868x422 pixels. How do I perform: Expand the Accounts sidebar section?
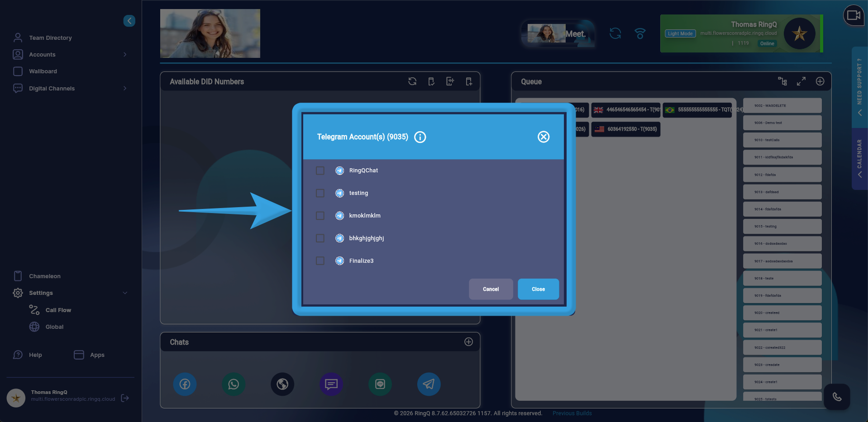click(x=125, y=54)
